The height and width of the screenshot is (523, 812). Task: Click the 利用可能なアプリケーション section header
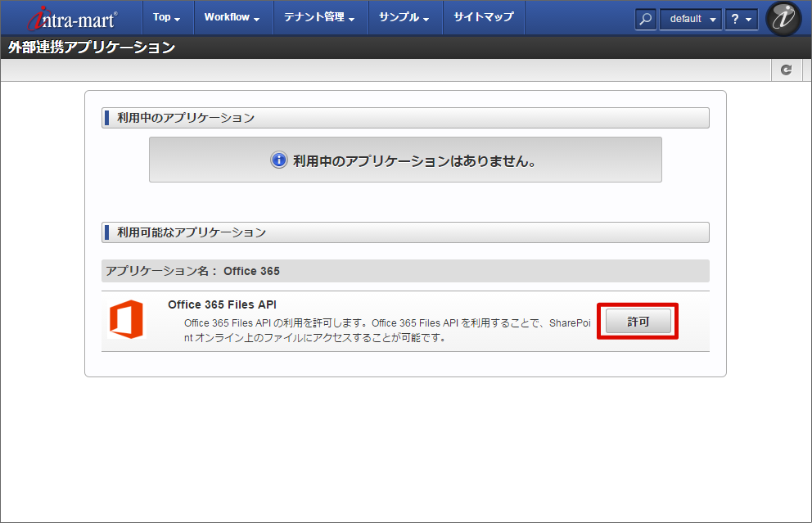click(x=405, y=232)
